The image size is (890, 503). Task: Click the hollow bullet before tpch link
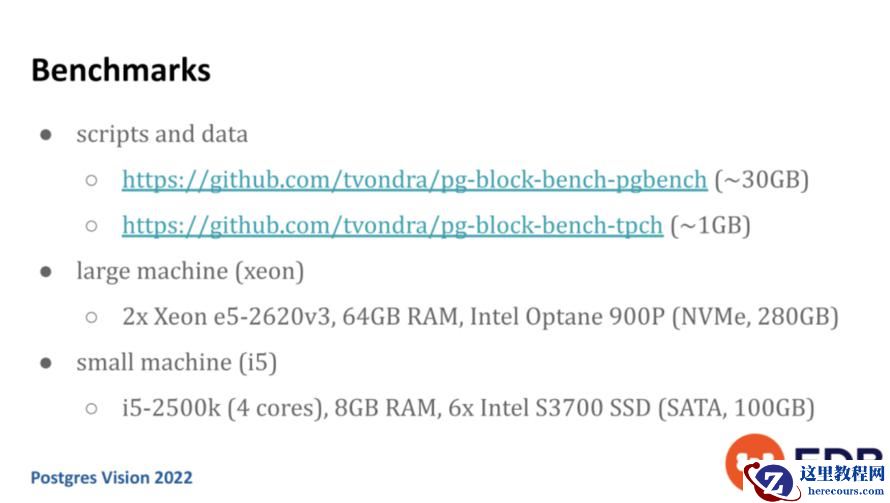coord(91,227)
